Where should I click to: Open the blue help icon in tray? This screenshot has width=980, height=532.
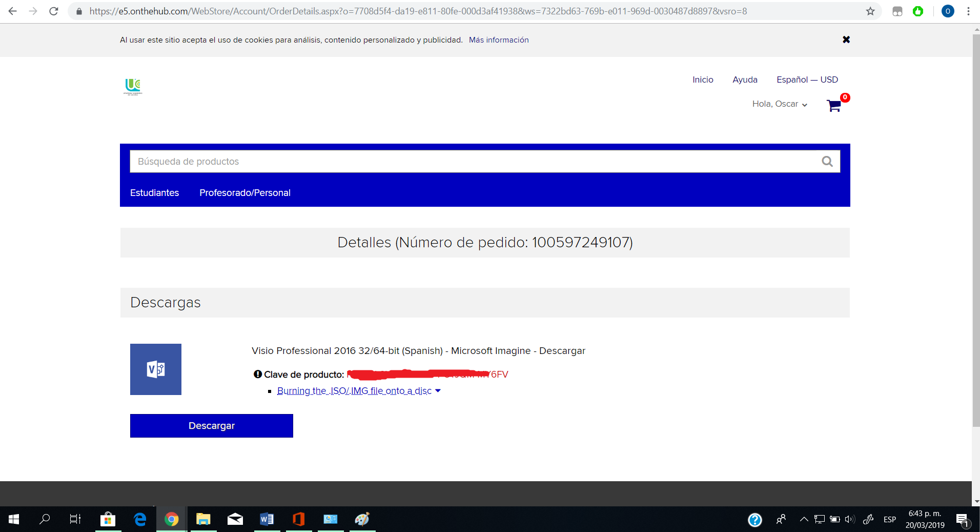[x=755, y=520]
